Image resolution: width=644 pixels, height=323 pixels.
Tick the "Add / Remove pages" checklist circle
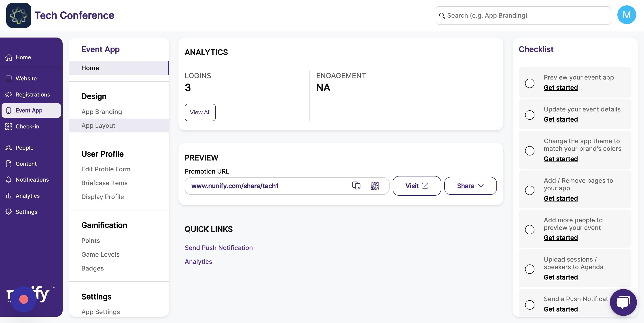pyautogui.click(x=530, y=190)
